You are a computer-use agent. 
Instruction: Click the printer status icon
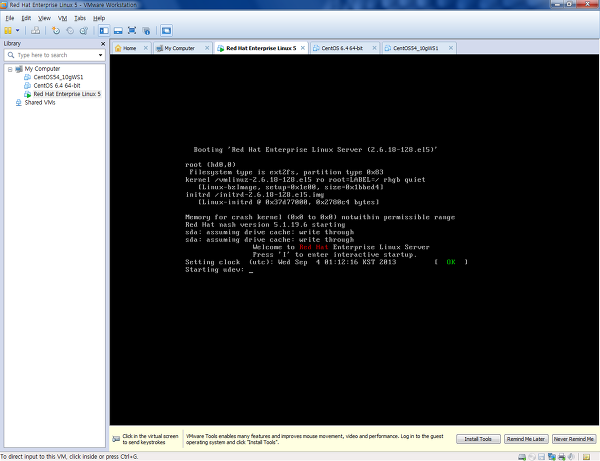[x=562, y=457]
